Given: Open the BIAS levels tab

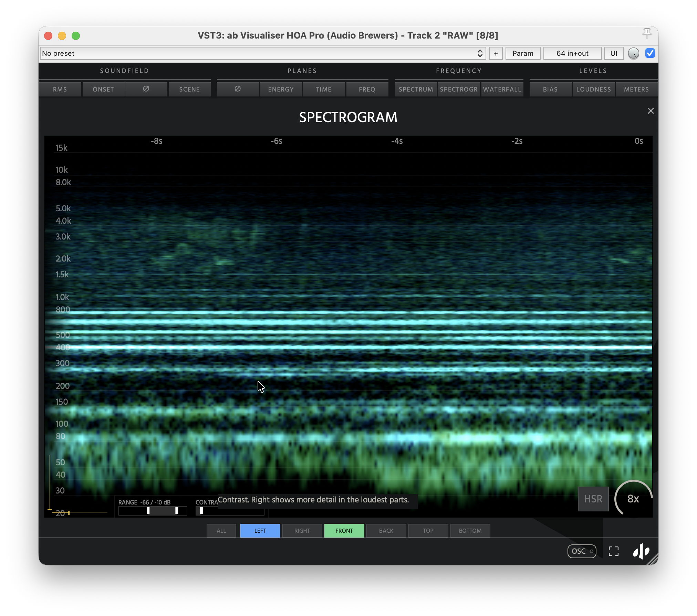Looking at the screenshot, I should (550, 89).
